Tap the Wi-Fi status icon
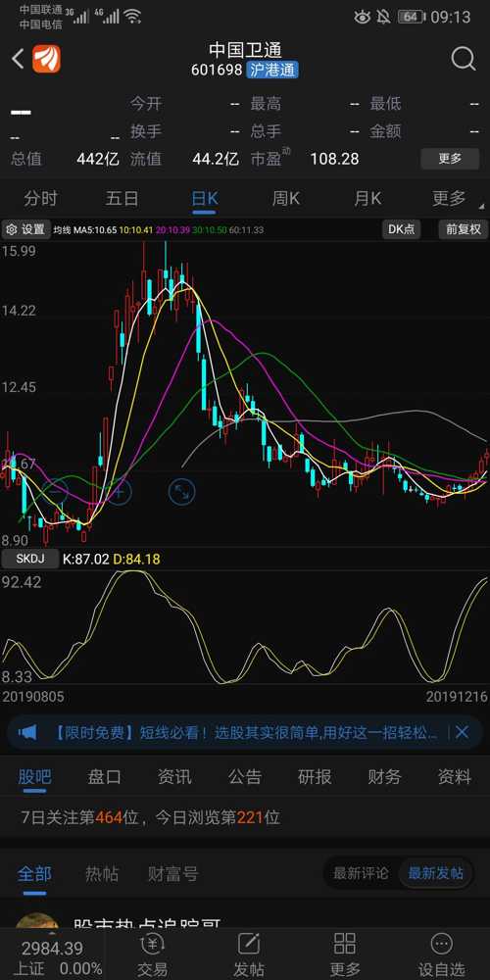Screen dimensions: 490x980 pyautogui.click(x=132, y=17)
